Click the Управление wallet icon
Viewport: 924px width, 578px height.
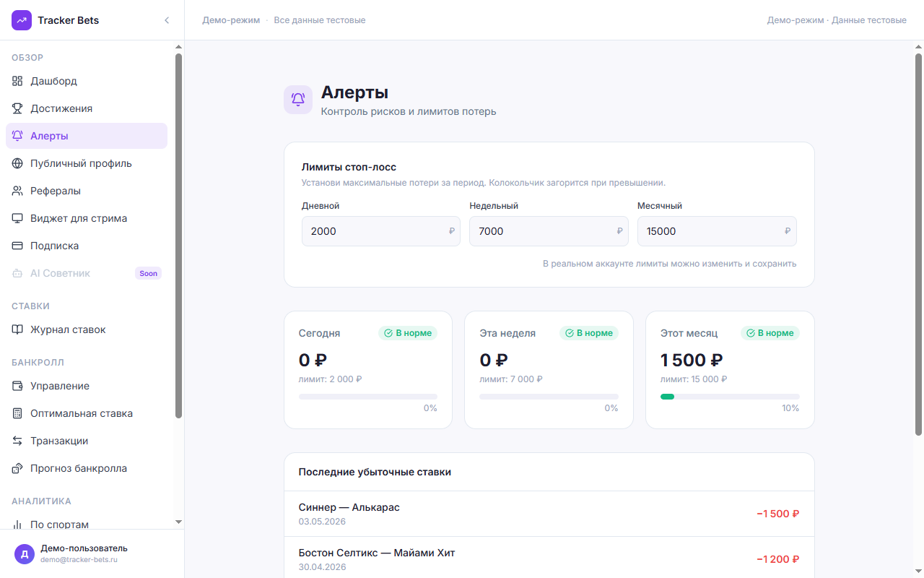click(17, 386)
